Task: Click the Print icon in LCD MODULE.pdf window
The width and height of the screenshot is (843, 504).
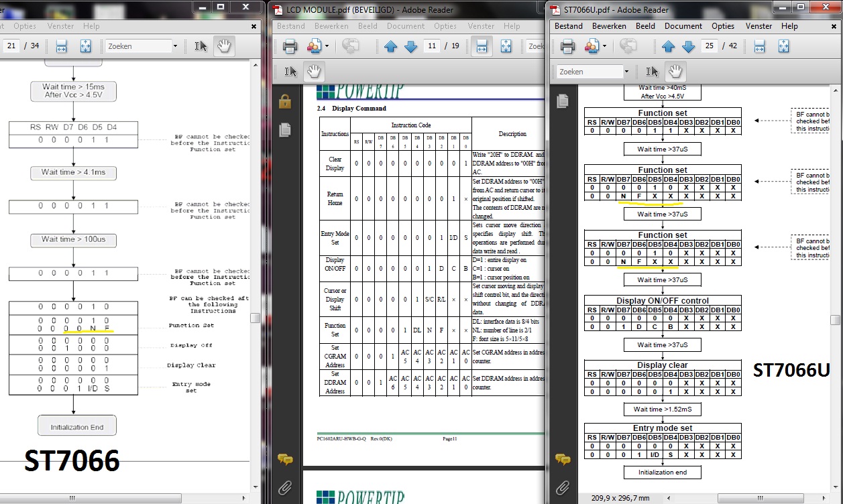Action: pos(290,46)
